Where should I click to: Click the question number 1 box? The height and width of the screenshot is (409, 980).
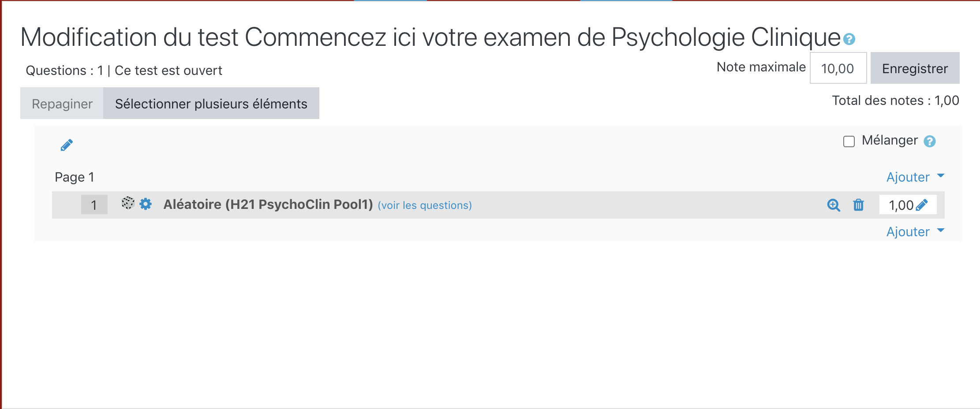pyautogui.click(x=94, y=205)
